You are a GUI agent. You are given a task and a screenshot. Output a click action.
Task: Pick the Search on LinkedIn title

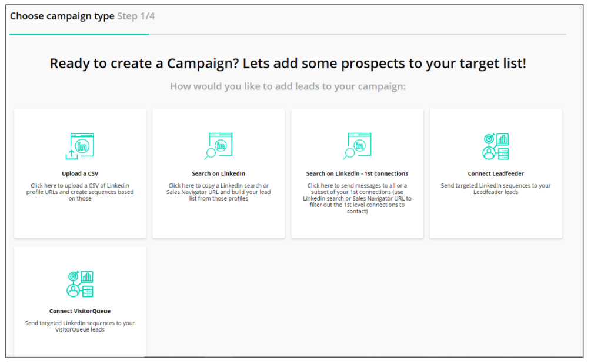point(219,173)
